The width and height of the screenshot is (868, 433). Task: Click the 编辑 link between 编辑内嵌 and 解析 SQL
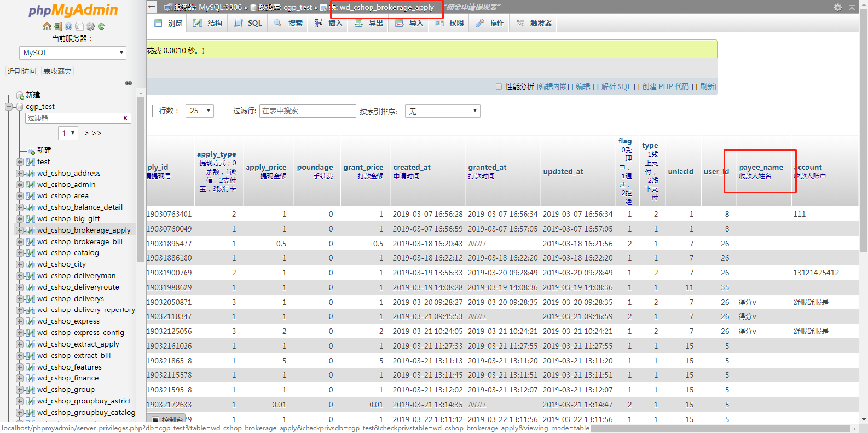pos(583,86)
